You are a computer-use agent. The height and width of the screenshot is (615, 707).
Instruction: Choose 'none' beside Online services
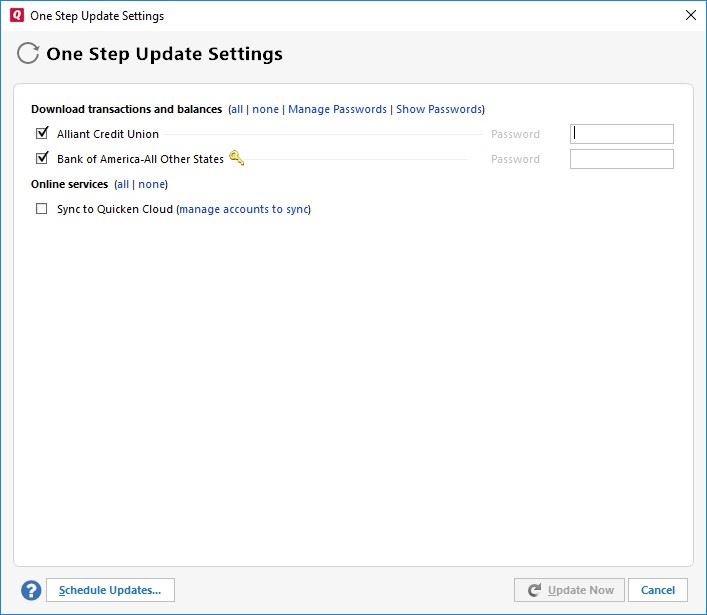(x=151, y=184)
